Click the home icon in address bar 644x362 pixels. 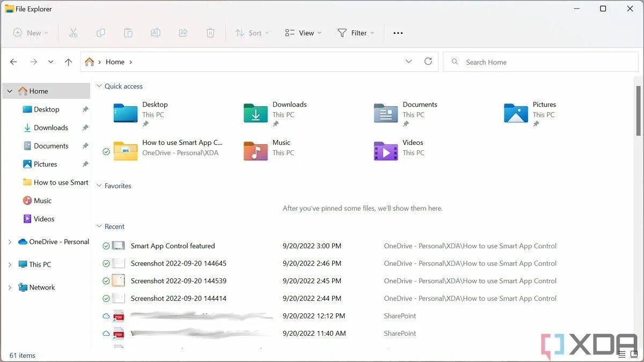(90, 62)
